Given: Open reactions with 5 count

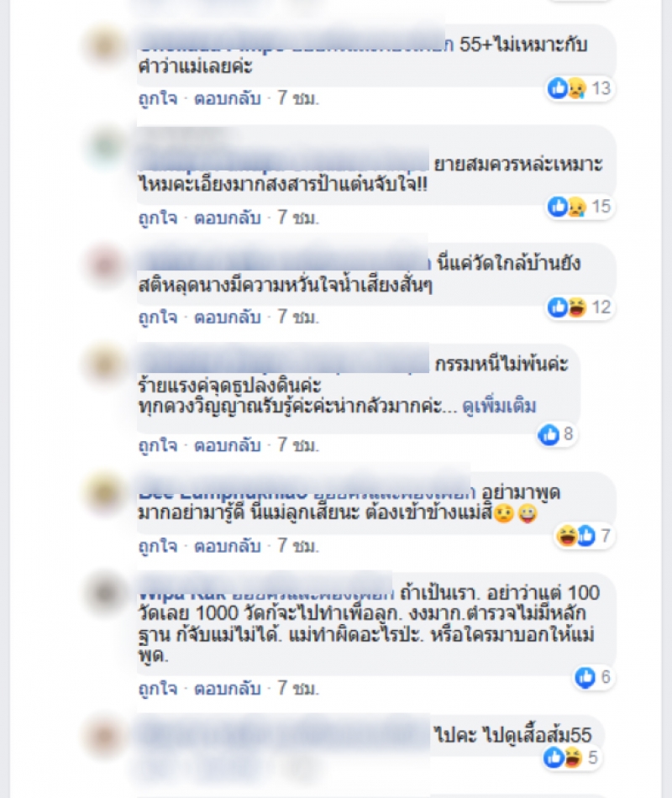Looking at the screenshot, I should click(x=570, y=758).
